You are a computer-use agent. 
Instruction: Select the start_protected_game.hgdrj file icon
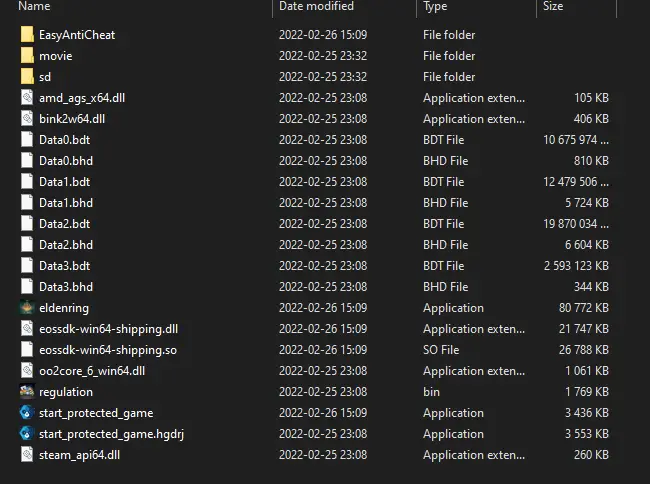click(27, 434)
